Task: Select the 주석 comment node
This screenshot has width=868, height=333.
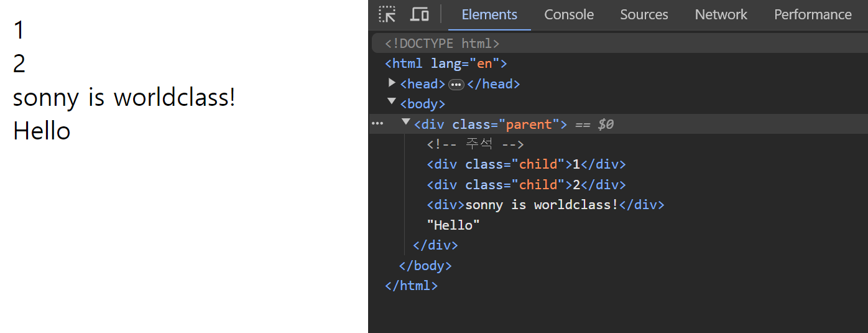Action: point(476,144)
